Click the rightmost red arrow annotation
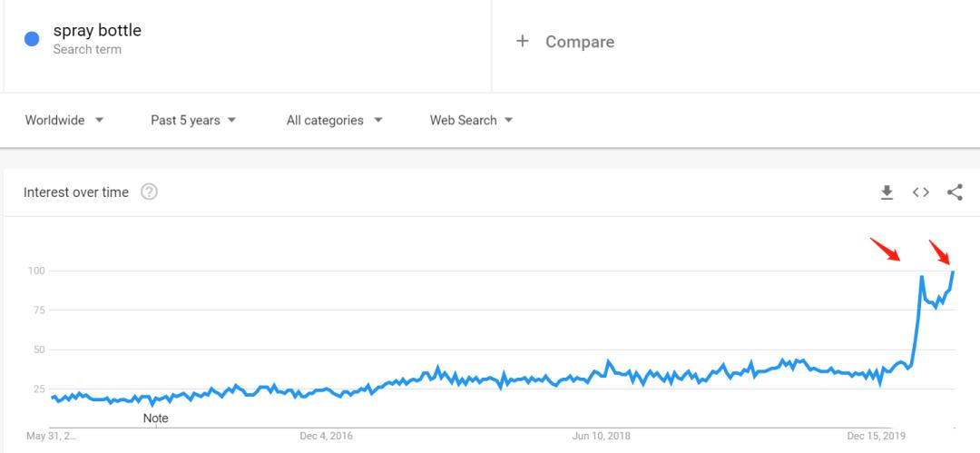 click(x=940, y=251)
